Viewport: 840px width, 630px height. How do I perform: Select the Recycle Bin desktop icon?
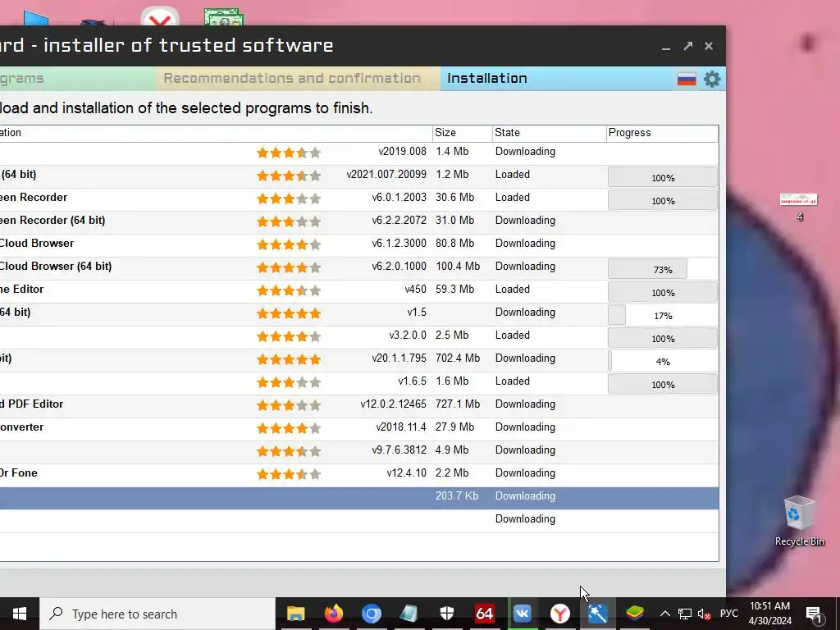pos(799,521)
